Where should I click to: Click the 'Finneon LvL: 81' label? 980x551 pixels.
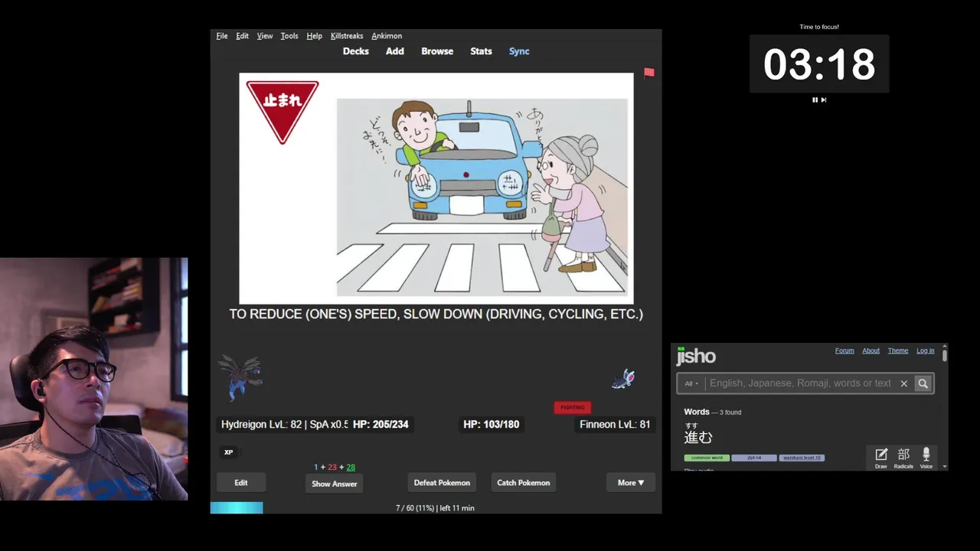(x=615, y=424)
